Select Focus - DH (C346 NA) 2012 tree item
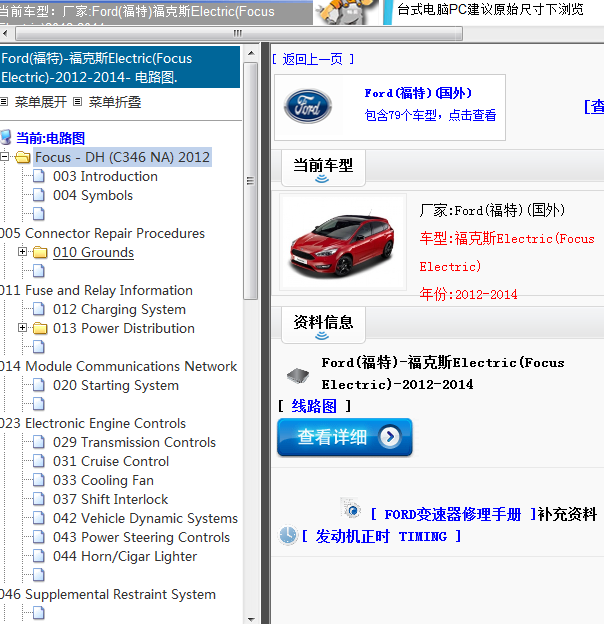Image resolution: width=604 pixels, height=624 pixels. click(122, 157)
